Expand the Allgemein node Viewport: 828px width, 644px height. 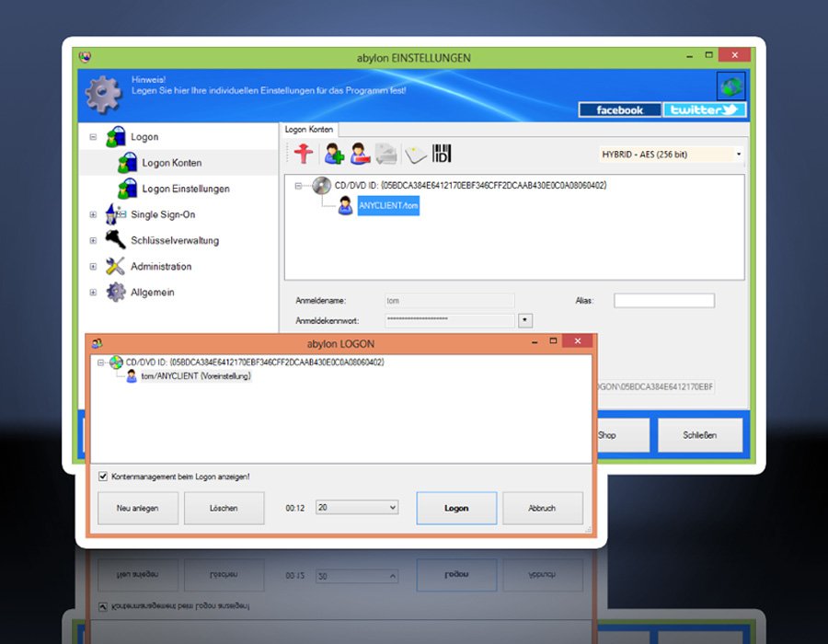point(93,292)
